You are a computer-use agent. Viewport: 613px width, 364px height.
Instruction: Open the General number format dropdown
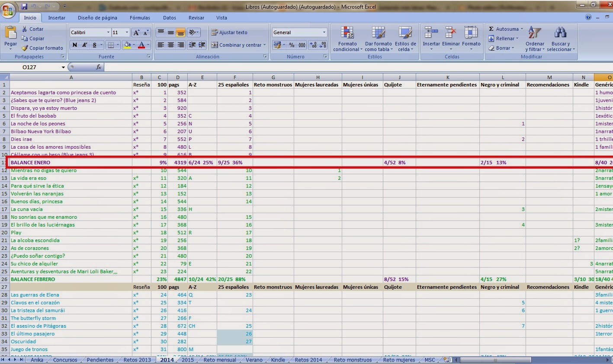(324, 32)
